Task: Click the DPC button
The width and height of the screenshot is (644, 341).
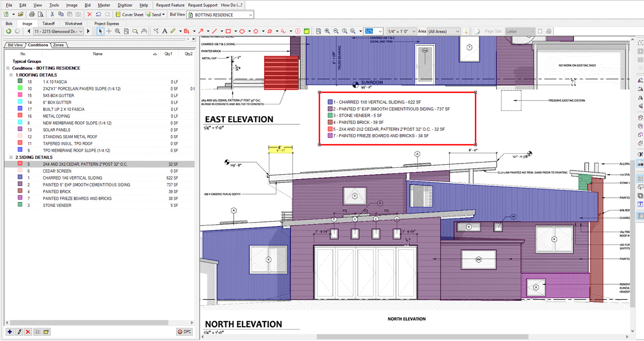Action: [185, 332]
